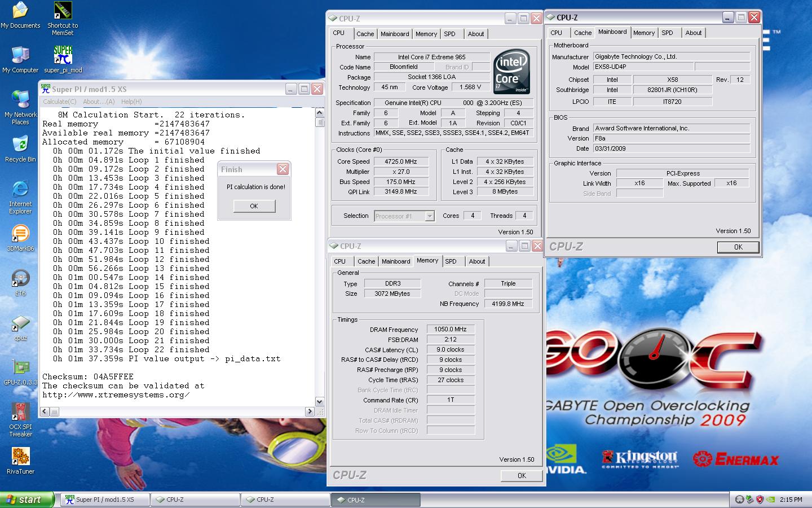Select SPD tab in Mainboard window

(668, 33)
